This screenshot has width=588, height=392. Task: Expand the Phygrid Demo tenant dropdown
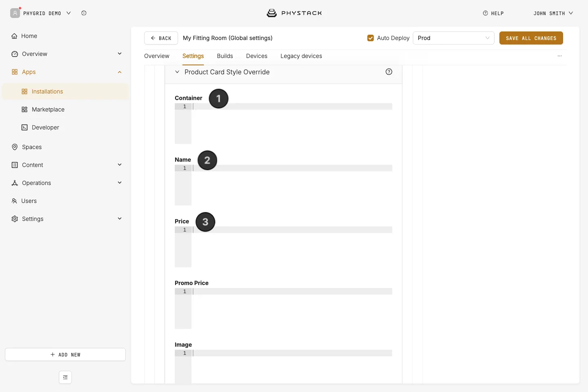tap(69, 13)
